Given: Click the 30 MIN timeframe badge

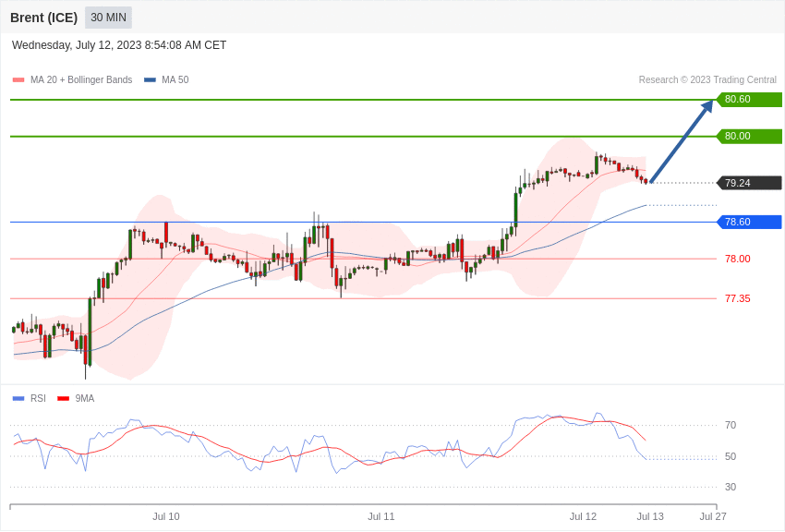Looking at the screenshot, I should point(108,18).
